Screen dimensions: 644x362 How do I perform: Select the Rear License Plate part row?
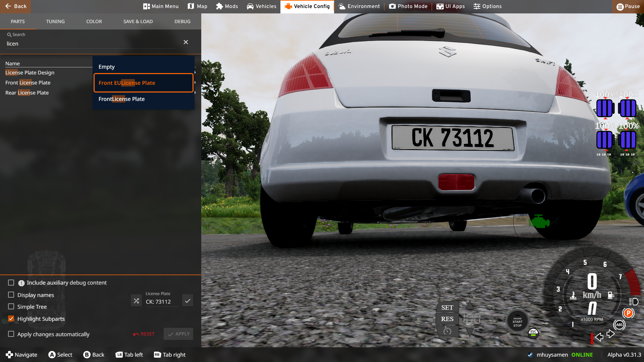pyautogui.click(x=27, y=93)
